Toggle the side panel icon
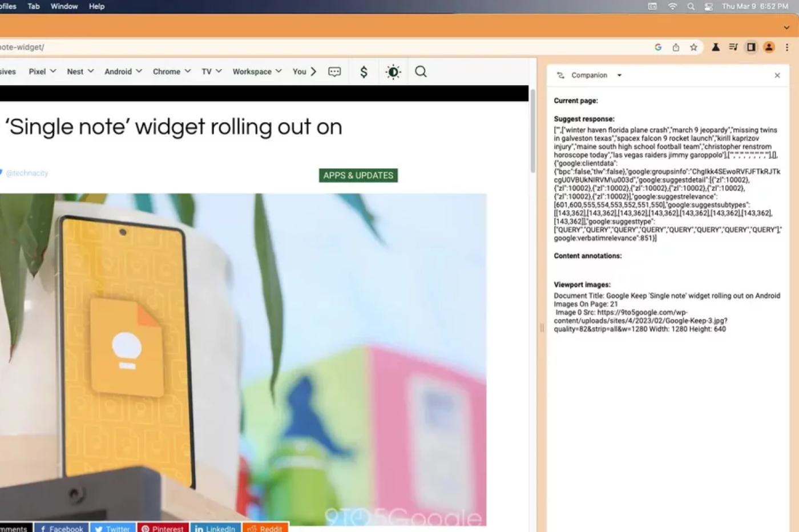799x532 pixels. click(751, 47)
